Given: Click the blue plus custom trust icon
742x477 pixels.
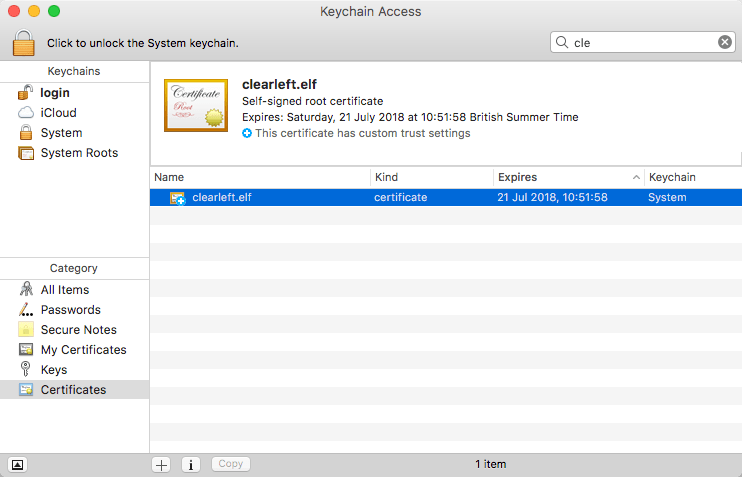Looking at the screenshot, I should coord(247,133).
